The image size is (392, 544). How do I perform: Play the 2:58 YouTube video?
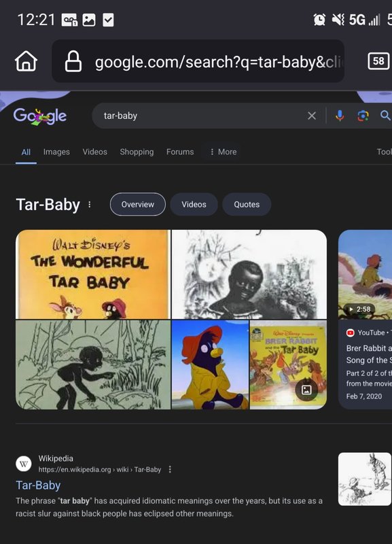365,275
